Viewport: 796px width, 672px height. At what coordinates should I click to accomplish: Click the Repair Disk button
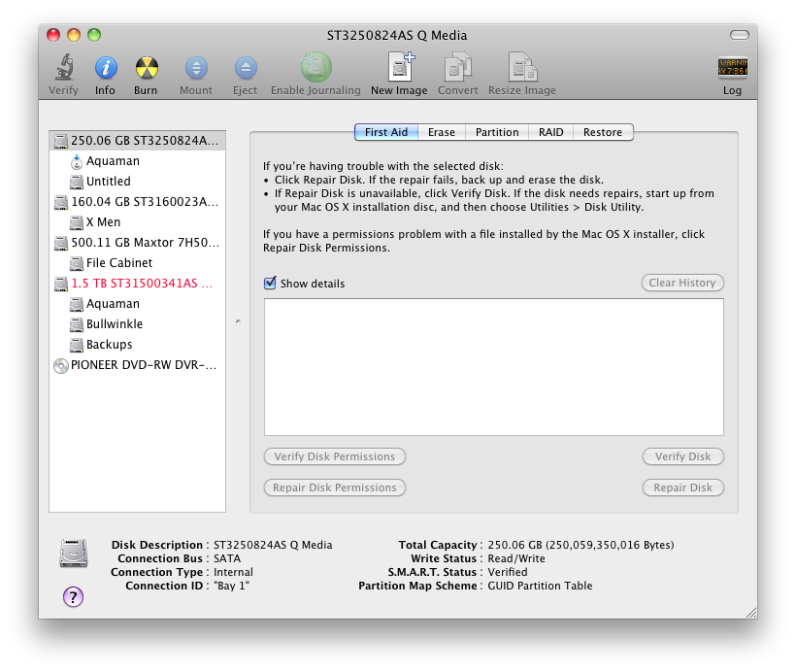click(x=682, y=487)
